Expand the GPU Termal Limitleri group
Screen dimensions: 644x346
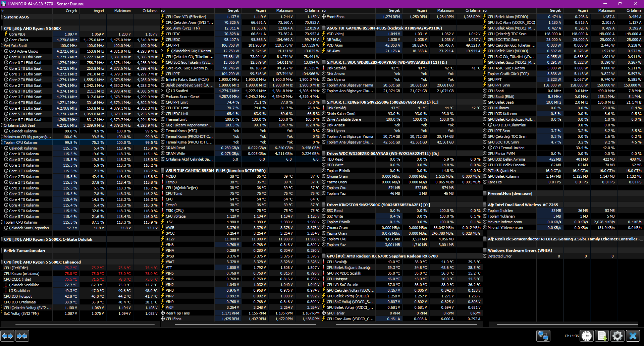[x=484, y=148]
